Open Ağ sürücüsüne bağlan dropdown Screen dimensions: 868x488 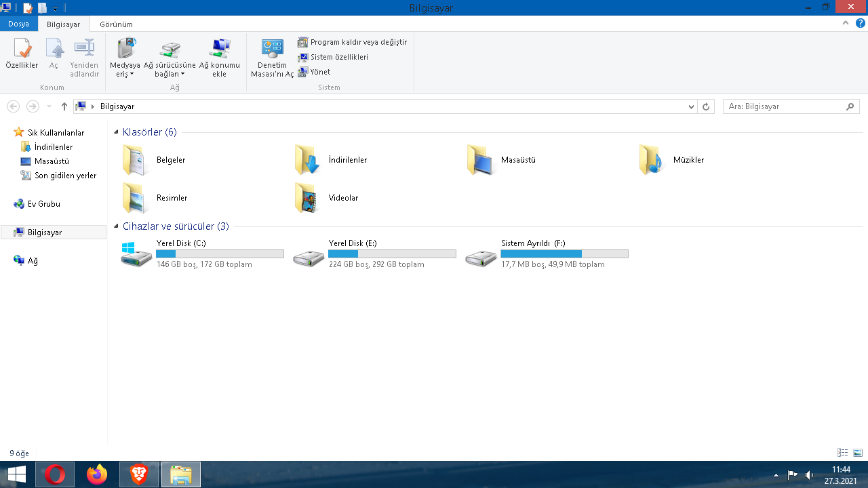tap(170, 58)
